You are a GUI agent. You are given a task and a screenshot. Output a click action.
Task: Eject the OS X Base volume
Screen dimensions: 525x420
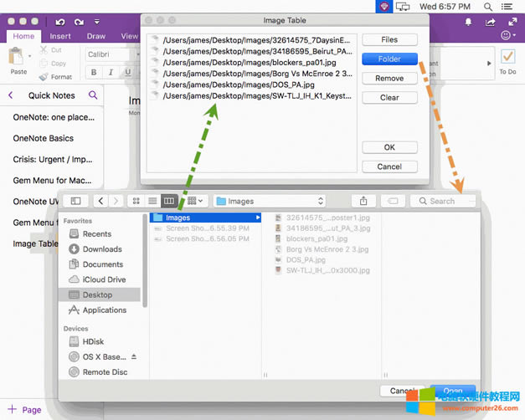tap(133, 356)
